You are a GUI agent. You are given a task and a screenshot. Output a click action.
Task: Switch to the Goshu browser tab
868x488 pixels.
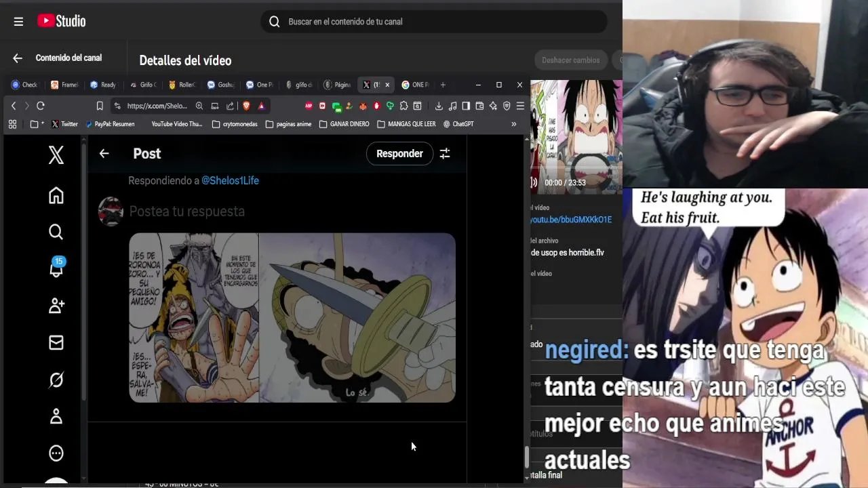220,85
